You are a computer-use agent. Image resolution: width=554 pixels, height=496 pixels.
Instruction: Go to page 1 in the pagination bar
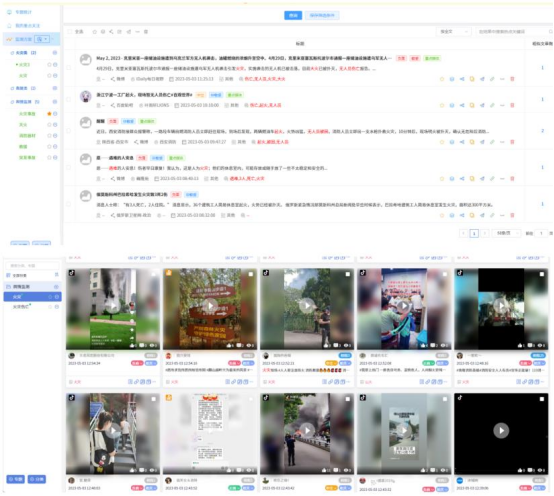point(474,233)
